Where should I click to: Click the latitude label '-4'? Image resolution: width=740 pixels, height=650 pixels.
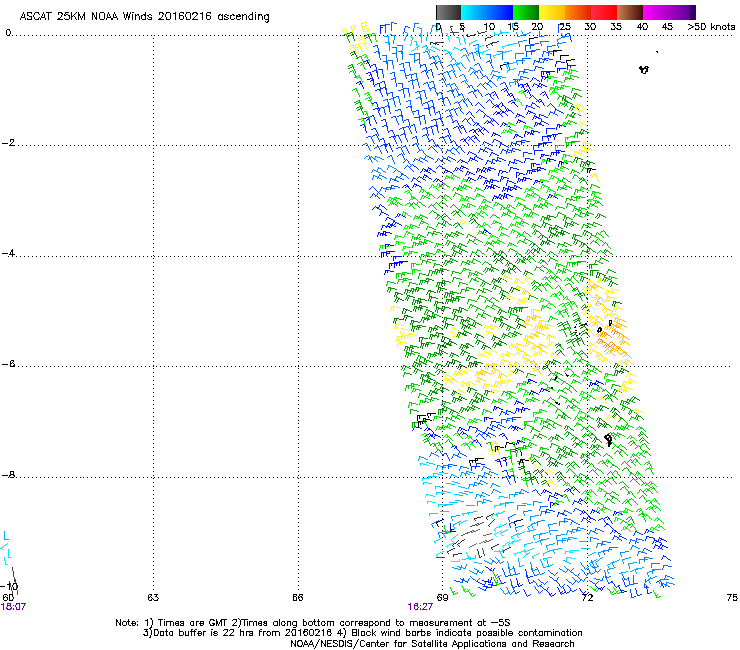point(8,253)
